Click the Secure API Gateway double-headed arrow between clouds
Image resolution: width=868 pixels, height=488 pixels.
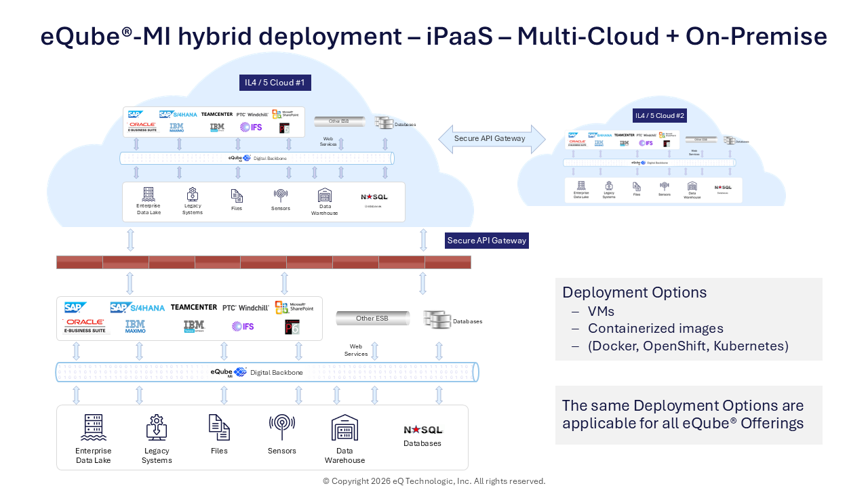[x=492, y=139]
